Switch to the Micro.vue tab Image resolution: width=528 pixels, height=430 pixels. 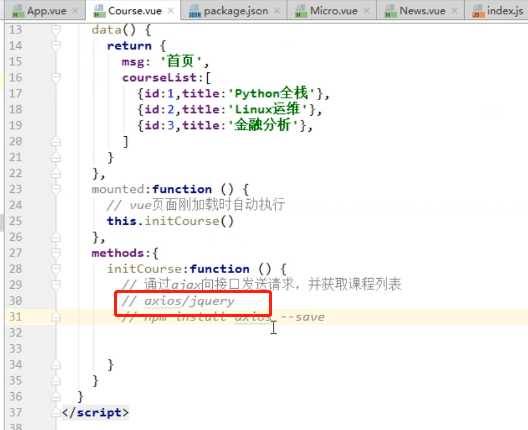pos(333,11)
